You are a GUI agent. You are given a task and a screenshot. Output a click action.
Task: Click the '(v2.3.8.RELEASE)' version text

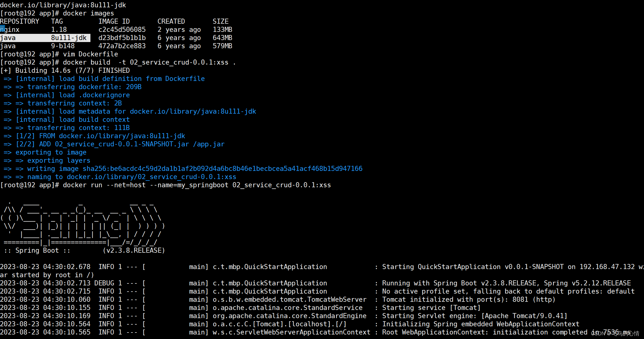[x=134, y=250]
